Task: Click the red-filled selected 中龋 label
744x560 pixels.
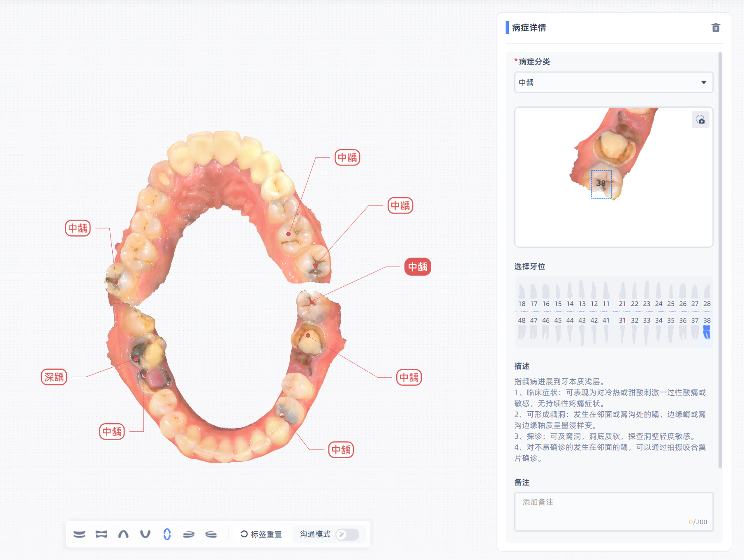Action: [x=418, y=267]
